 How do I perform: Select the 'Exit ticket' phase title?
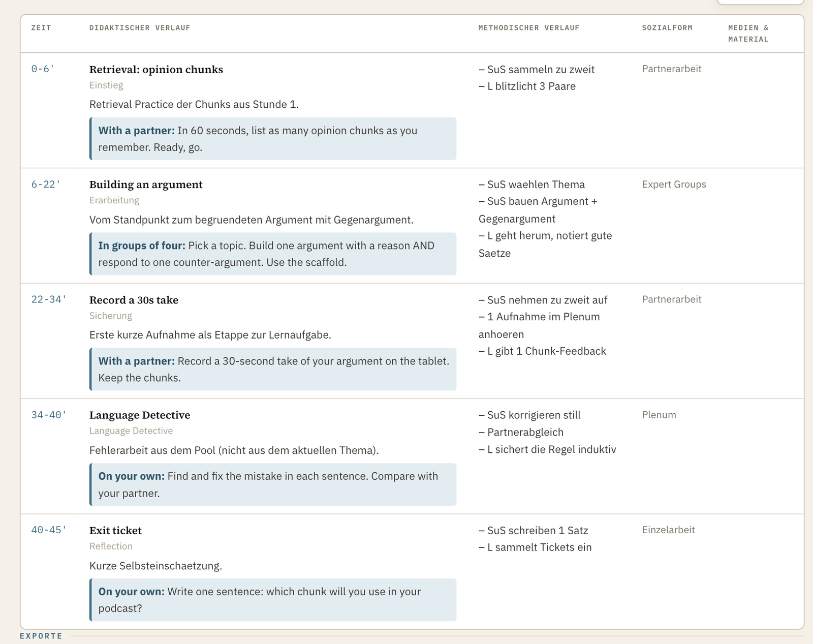(x=115, y=531)
